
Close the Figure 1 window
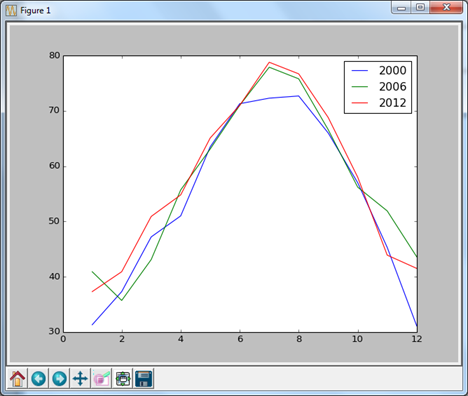[446, 7]
